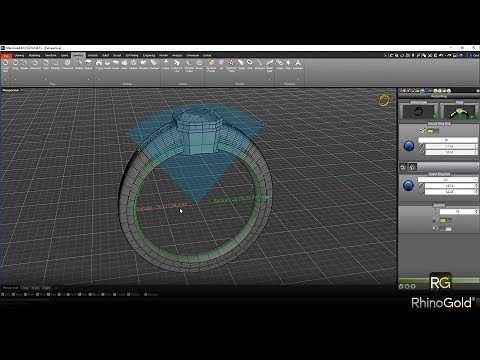Viewport: 480px width, 360px height.
Task: Click the undo arrow in quick toolbar
Action: [x=441, y=55]
